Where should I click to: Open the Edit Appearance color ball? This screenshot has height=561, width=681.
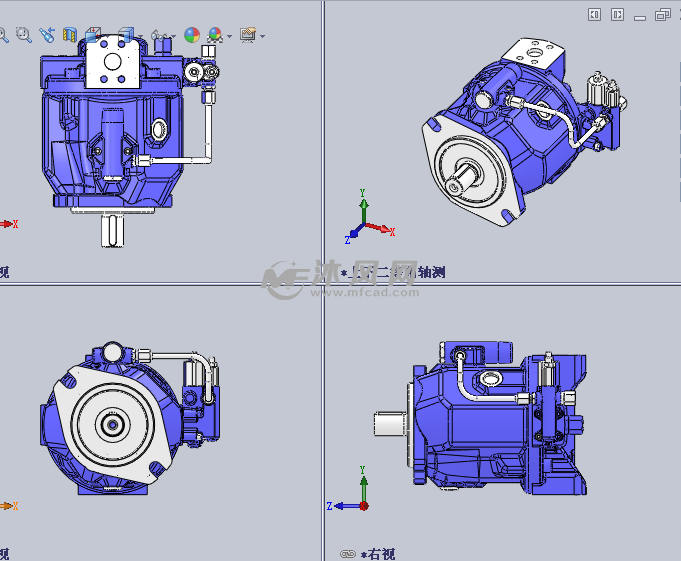[192, 35]
